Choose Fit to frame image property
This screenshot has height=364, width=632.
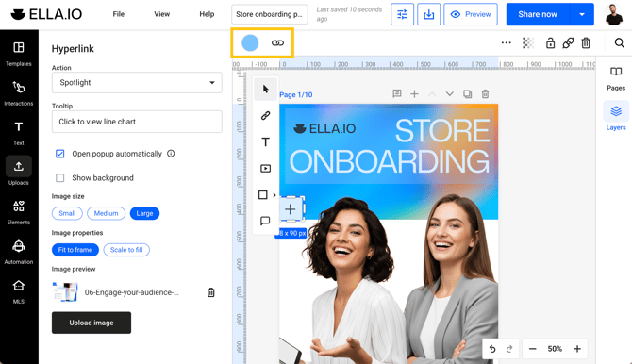75,250
